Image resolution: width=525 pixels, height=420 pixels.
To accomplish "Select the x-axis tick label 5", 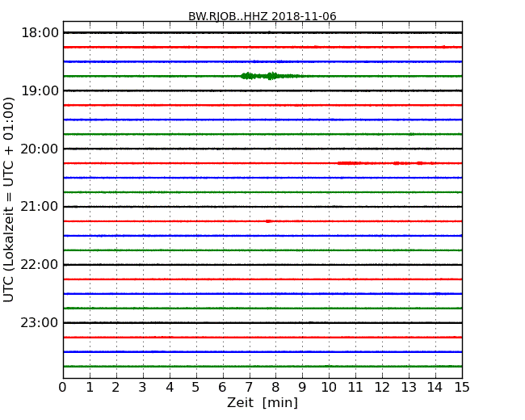I will click(x=196, y=387).
